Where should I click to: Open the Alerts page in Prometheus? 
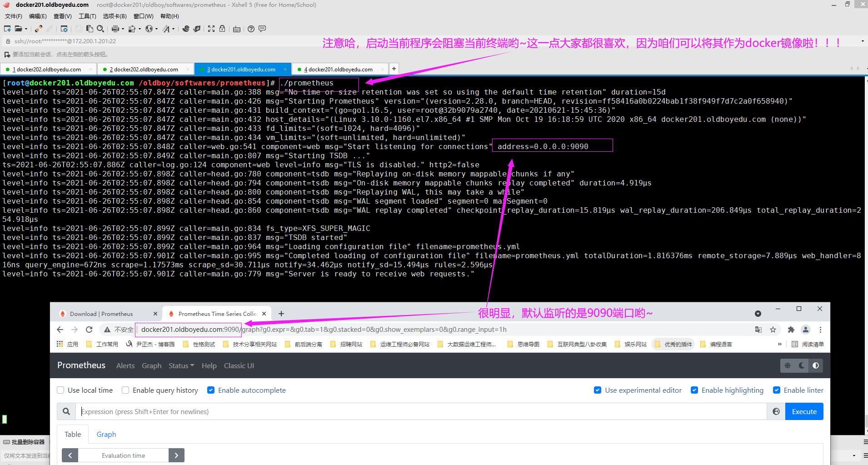(x=125, y=365)
